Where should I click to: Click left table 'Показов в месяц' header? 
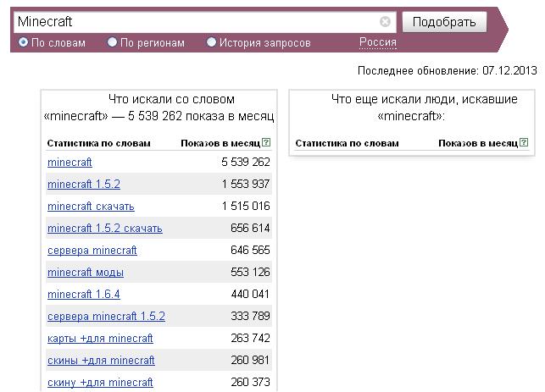tap(220, 143)
